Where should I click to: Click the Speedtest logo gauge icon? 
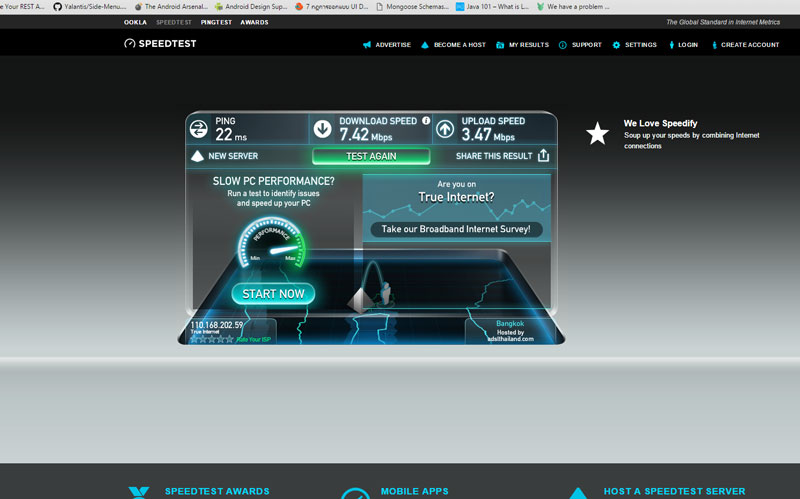[x=130, y=43]
